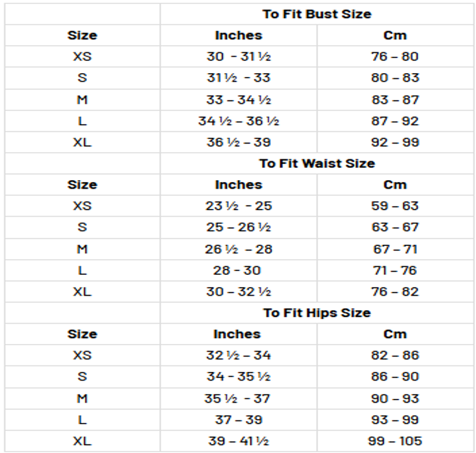Viewport: 476px width, 453px height.
Task: Select the bust cm cell reading 76 – 80
Action: pos(394,56)
